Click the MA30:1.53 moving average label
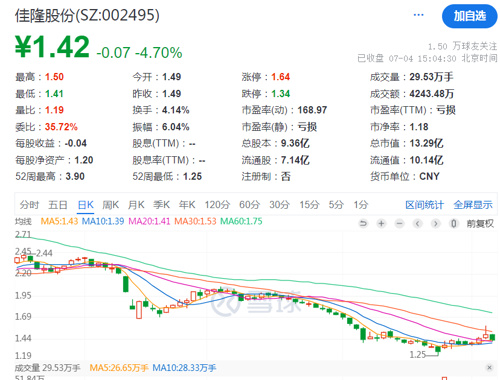 pos(195,221)
